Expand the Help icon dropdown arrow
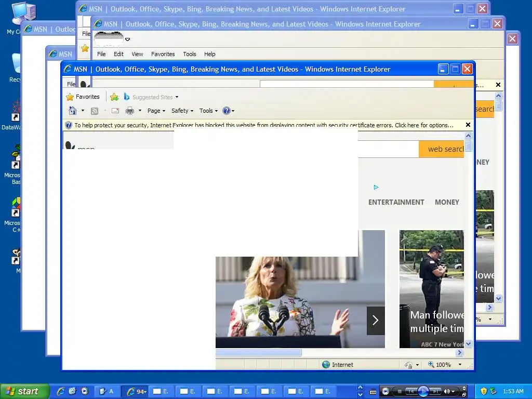Viewport: 532px width, 399px height. coord(233,111)
